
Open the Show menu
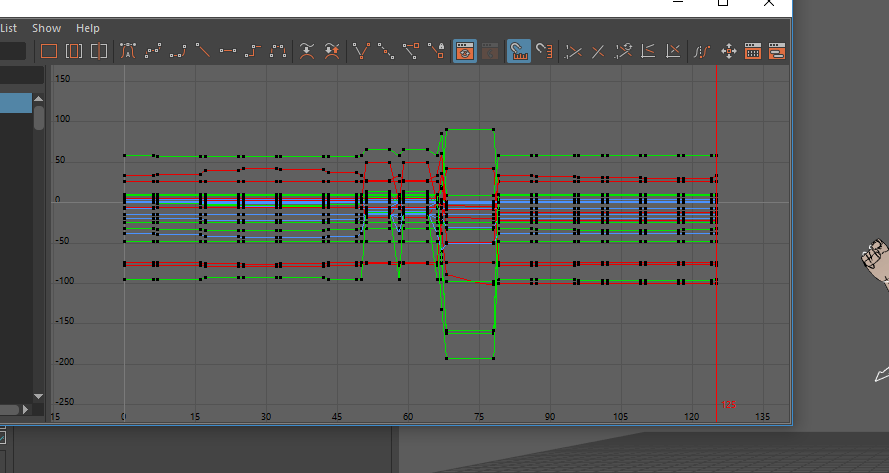46,28
